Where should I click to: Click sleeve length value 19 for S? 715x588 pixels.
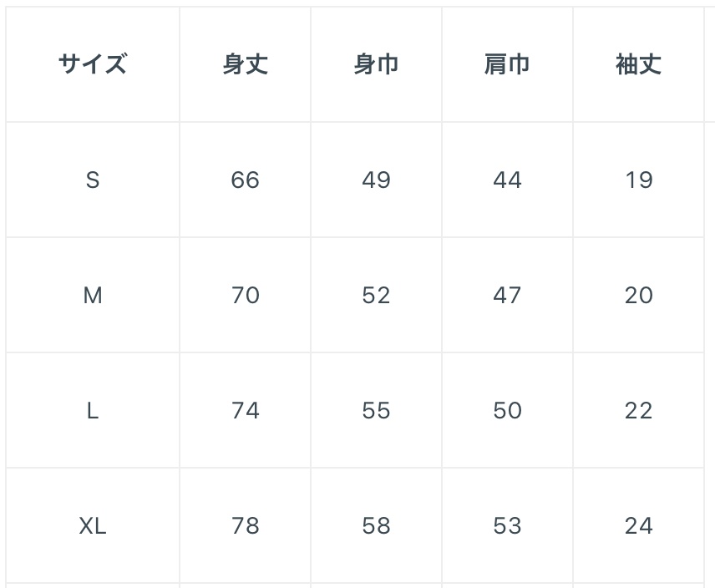[x=638, y=180]
